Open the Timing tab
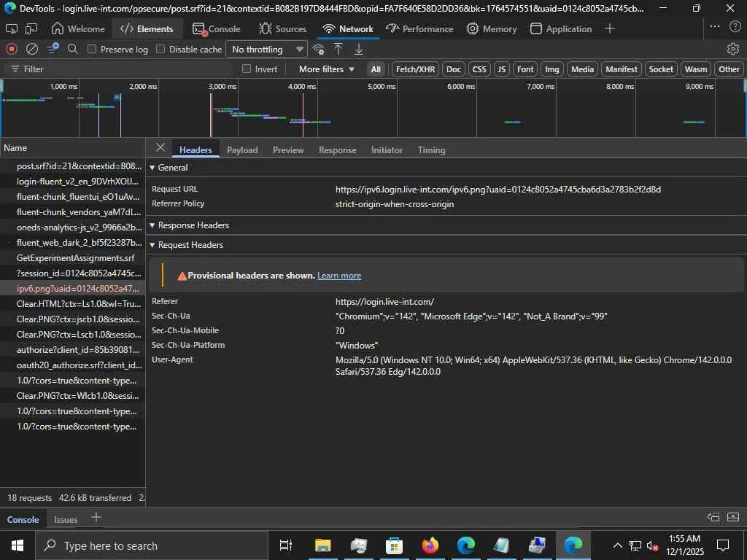Screen dimensions: 747x560 (431, 150)
